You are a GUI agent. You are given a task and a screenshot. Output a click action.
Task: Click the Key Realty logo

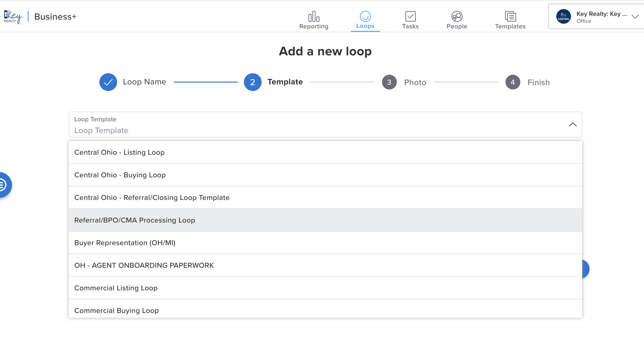(x=12, y=17)
